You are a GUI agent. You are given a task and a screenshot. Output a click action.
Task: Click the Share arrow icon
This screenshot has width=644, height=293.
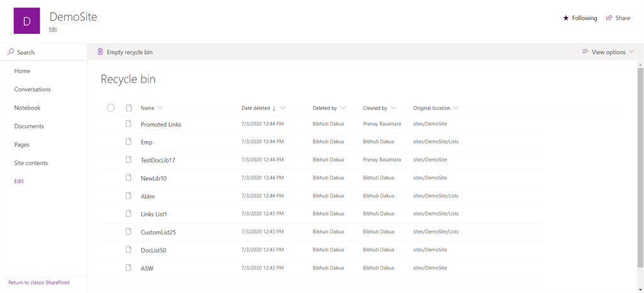point(609,18)
